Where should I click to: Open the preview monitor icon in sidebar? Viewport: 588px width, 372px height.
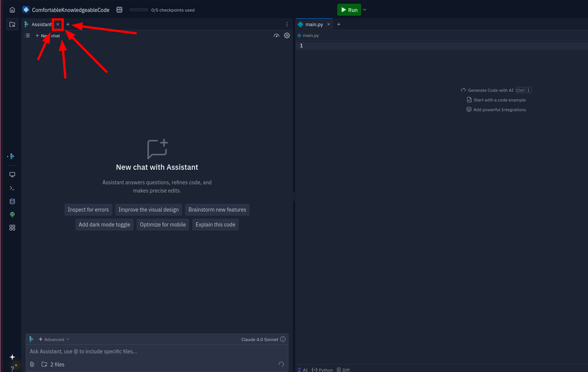coord(12,175)
